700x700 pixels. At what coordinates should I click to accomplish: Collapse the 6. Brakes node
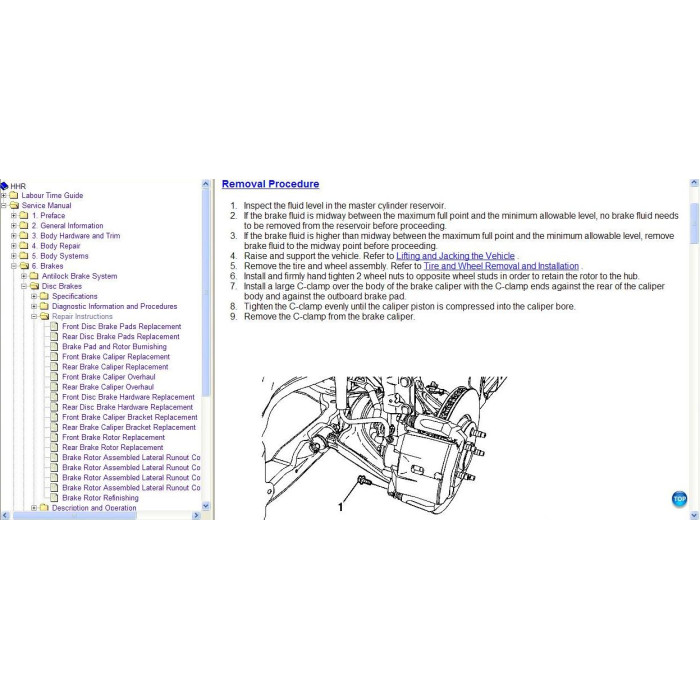coord(14,266)
